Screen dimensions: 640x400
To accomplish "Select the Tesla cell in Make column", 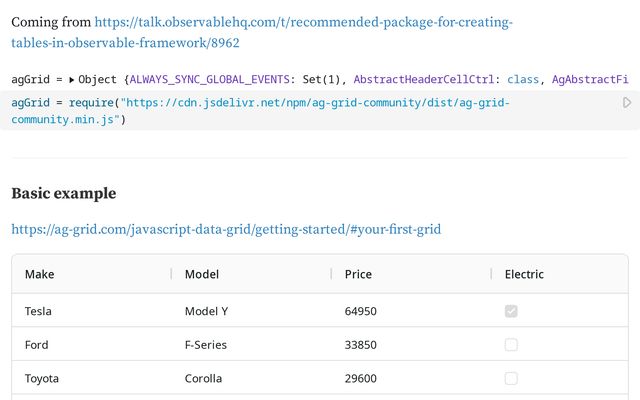I will [38, 311].
